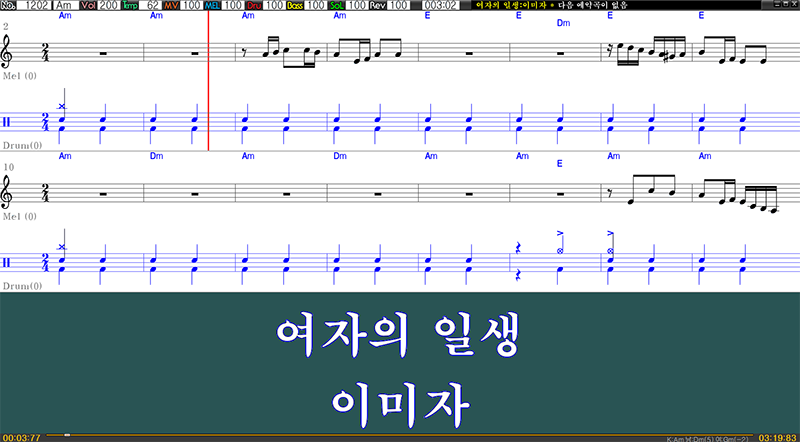Click the 003:02 position counter

pos(441,5)
